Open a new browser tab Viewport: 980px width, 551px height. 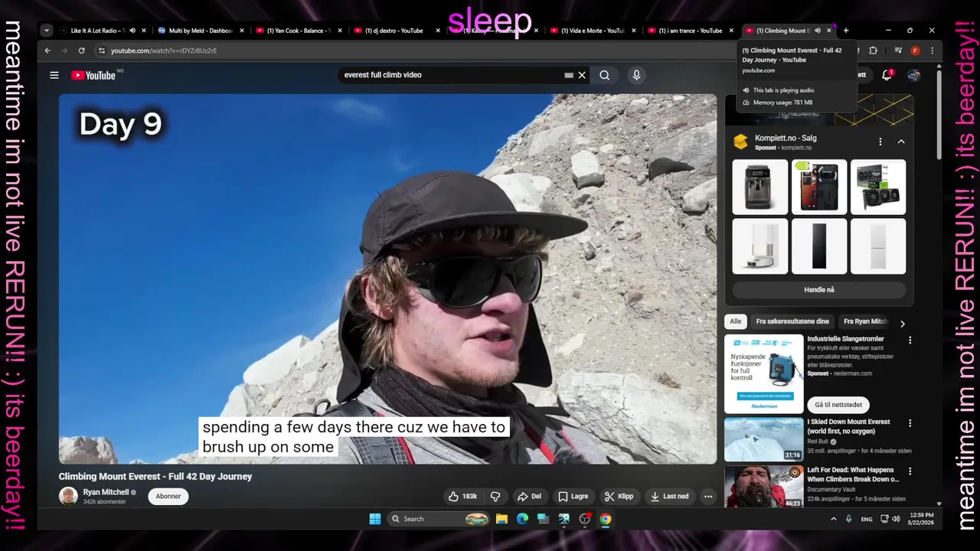coord(846,31)
